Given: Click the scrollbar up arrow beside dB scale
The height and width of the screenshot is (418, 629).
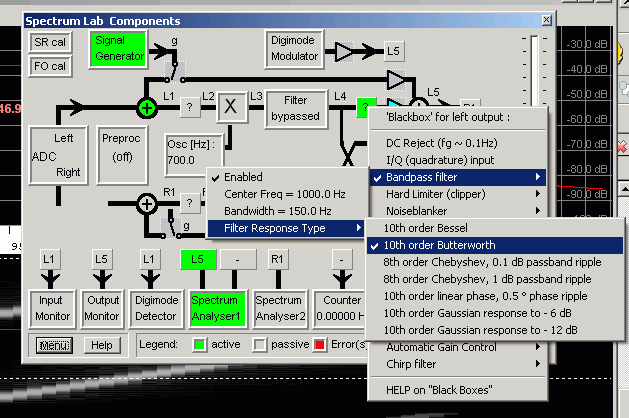Looking at the screenshot, I should tap(624, 189).
